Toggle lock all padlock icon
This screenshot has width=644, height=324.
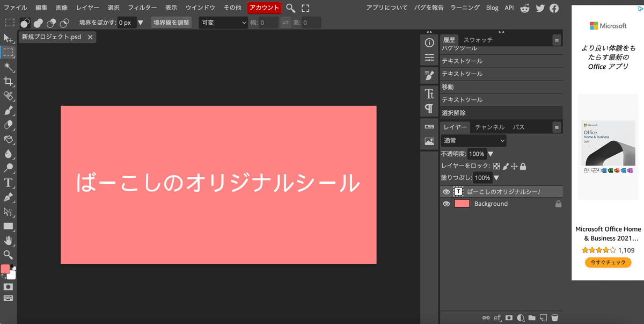tap(523, 167)
